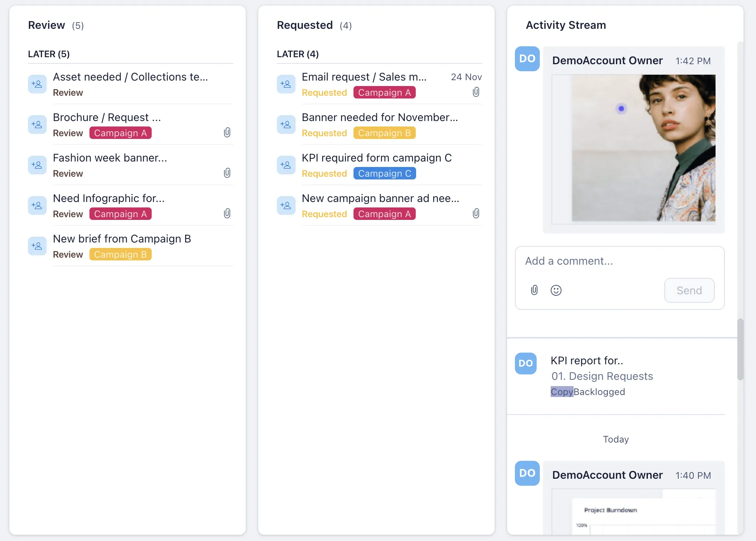
Task: Click the DO avatar at 1:40 PM post
Action: point(527,473)
